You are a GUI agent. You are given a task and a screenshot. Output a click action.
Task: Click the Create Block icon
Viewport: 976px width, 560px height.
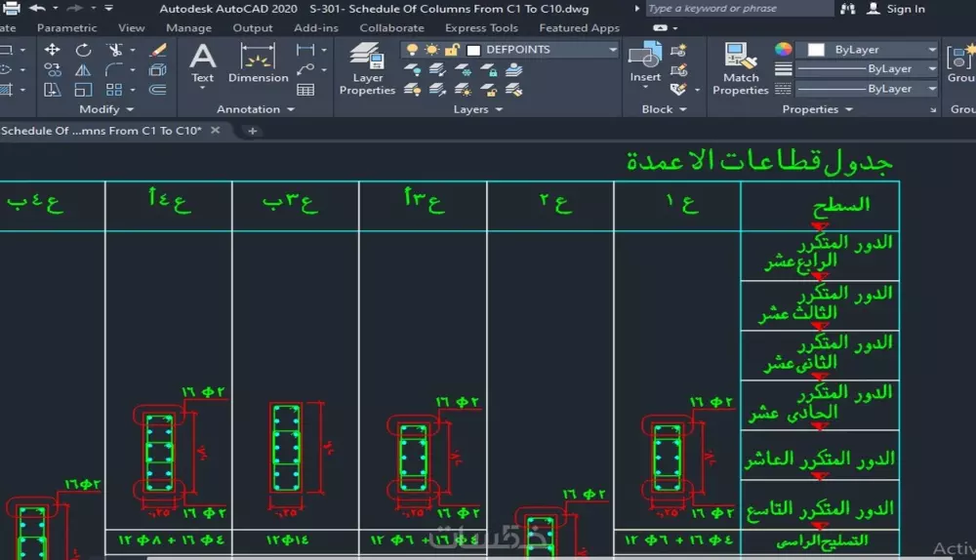pyautogui.click(x=678, y=50)
